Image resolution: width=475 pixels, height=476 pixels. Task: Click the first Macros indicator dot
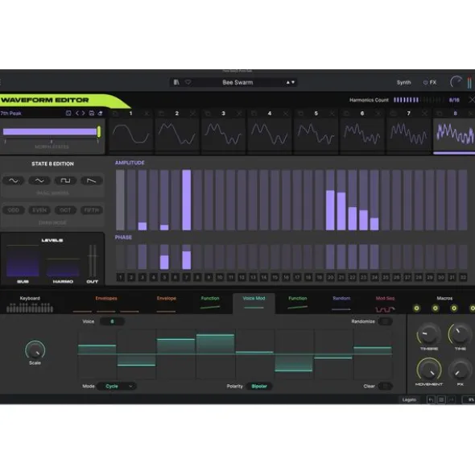coord(417,308)
